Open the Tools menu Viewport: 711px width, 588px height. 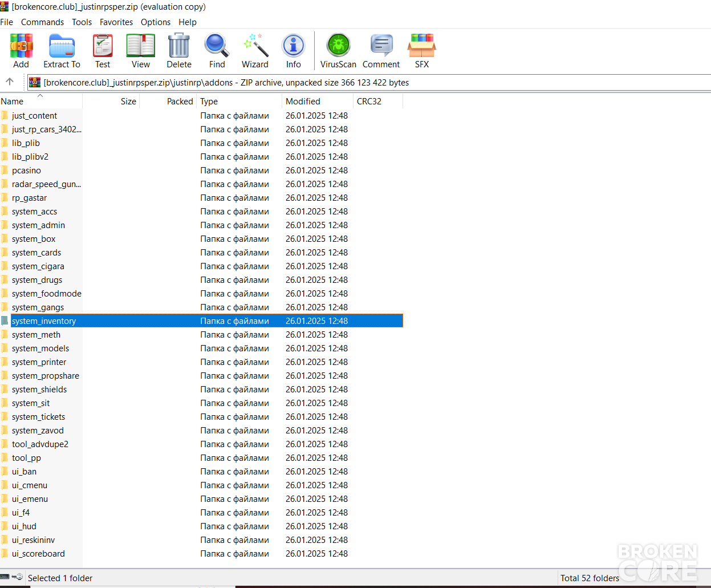pyautogui.click(x=82, y=22)
